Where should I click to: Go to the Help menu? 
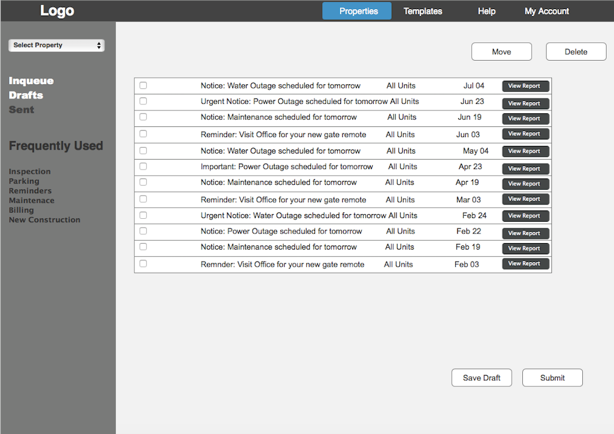tap(487, 11)
